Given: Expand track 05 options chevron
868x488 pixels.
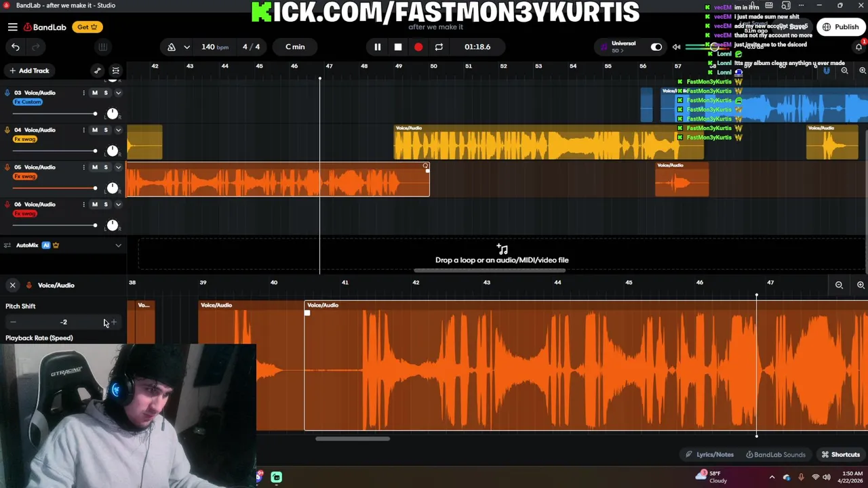Looking at the screenshot, I should (x=118, y=167).
